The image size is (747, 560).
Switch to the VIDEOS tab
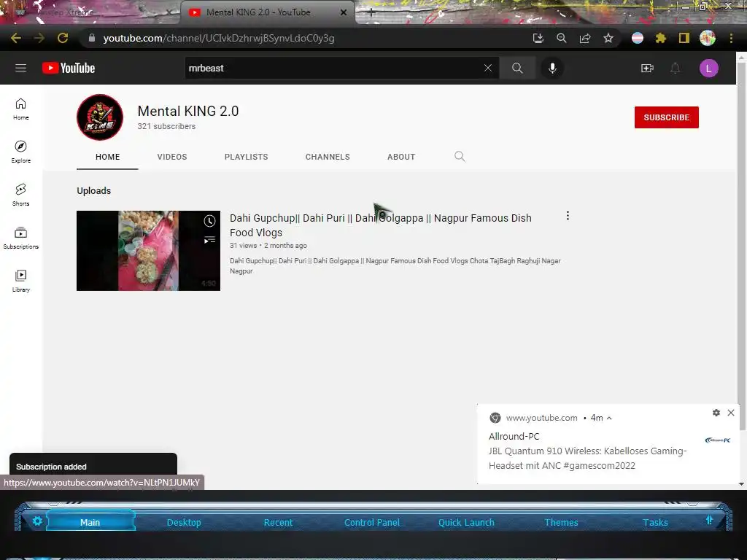click(x=172, y=157)
